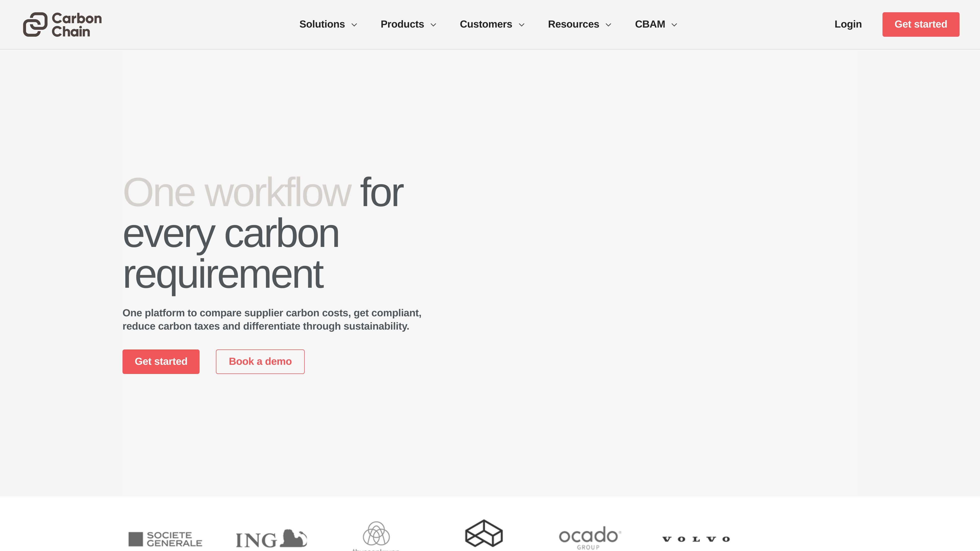Image resolution: width=980 pixels, height=551 pixels.
Task: Select the geometric cube customer logo
Action: 484,533
